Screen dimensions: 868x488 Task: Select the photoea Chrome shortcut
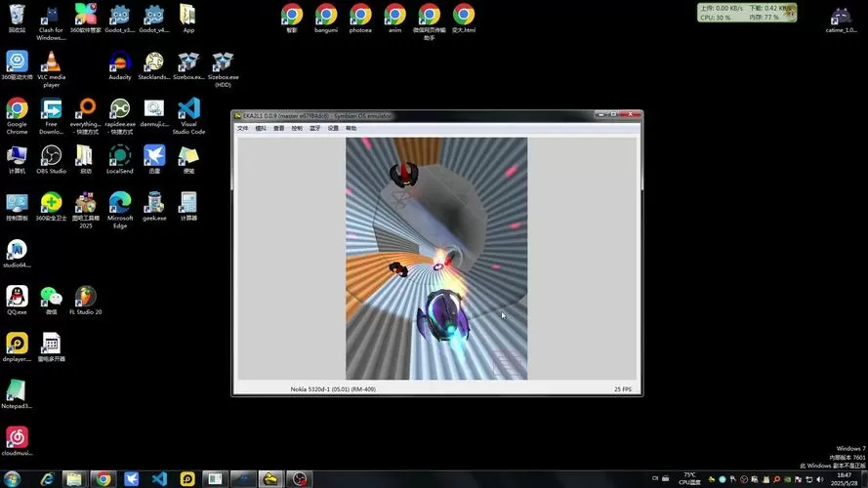coord(360,19)
